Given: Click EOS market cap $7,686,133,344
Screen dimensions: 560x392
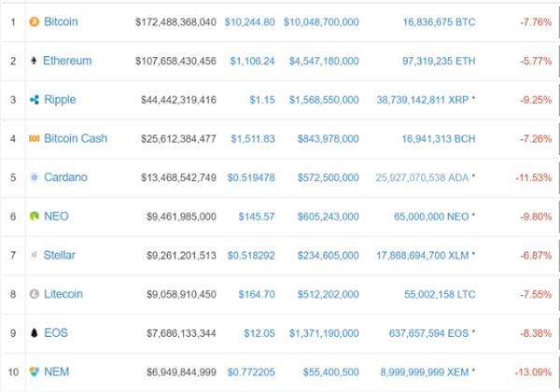Looking at the screenshot, I should (176, 332).
